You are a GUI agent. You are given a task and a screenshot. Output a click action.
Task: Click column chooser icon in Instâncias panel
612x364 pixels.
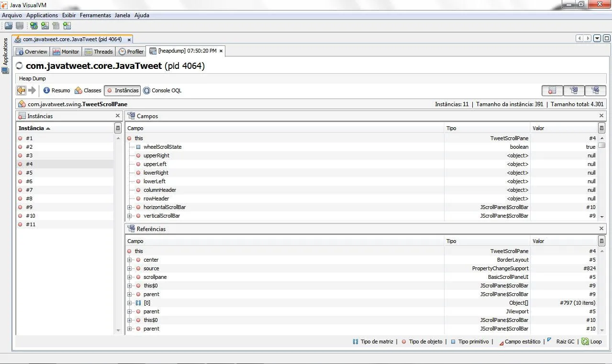click(x=118, y=128)
